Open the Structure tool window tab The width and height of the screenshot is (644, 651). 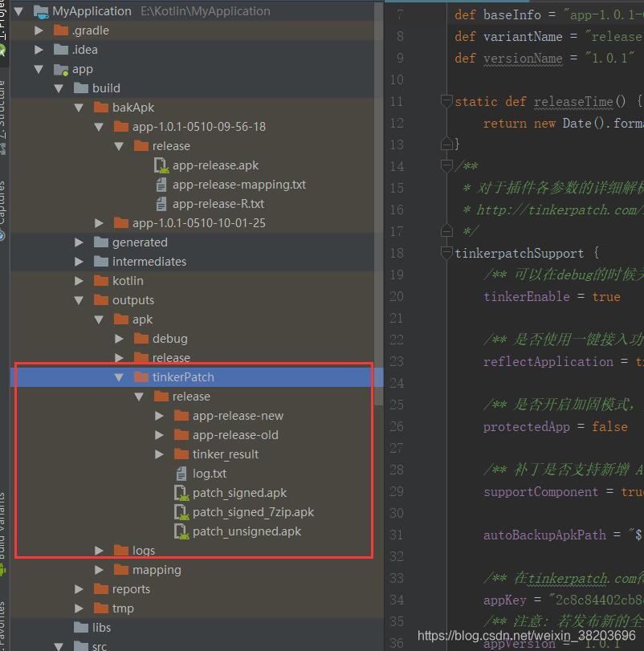click(x=3, y=116)
